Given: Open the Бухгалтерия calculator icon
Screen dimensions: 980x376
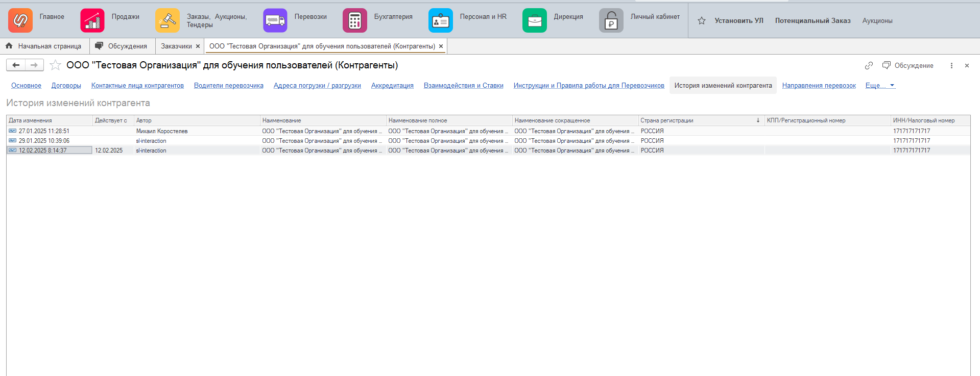Looking at the screenshot, I should pyautogui.click(x=355, y=20).
